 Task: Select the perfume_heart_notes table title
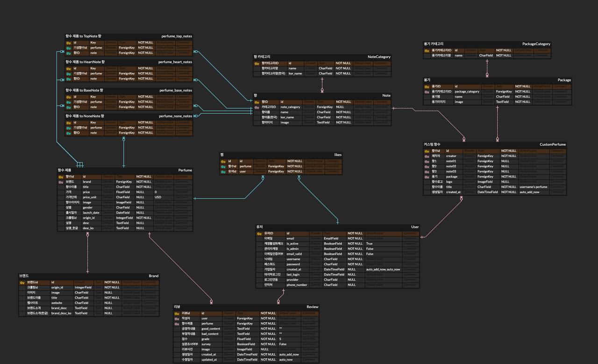pos(175,62)
